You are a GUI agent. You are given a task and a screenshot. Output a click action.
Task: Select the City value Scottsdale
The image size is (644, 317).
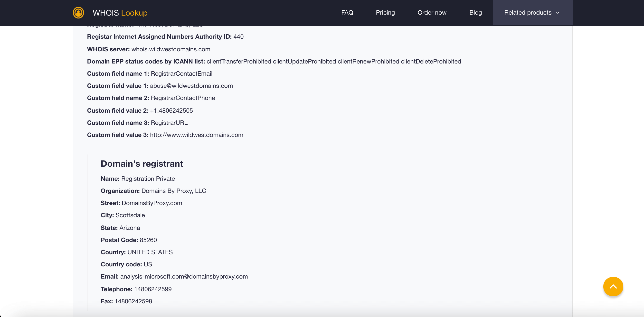[x=130, y=215]
